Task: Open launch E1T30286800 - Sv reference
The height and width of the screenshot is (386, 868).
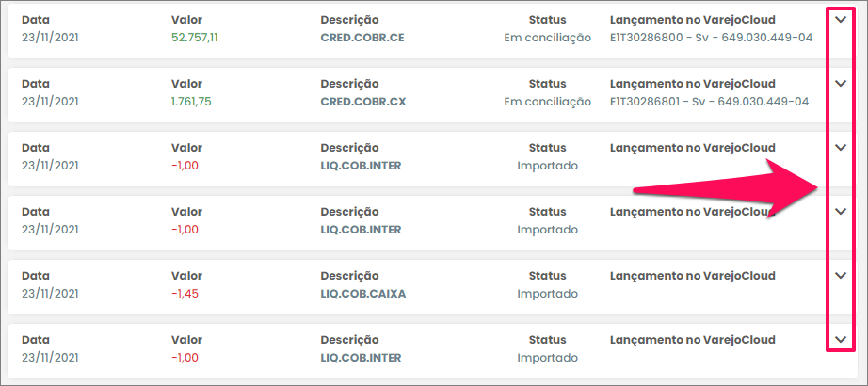Action: (x=709, y=38)
